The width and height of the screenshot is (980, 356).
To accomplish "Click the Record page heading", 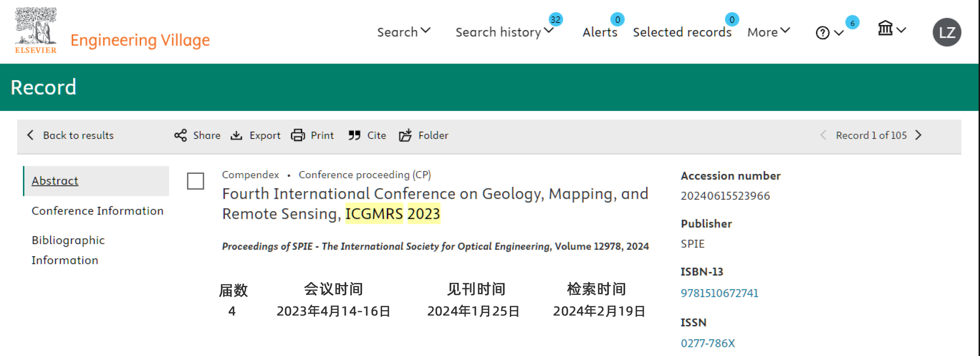I will [x=44, y=87].
